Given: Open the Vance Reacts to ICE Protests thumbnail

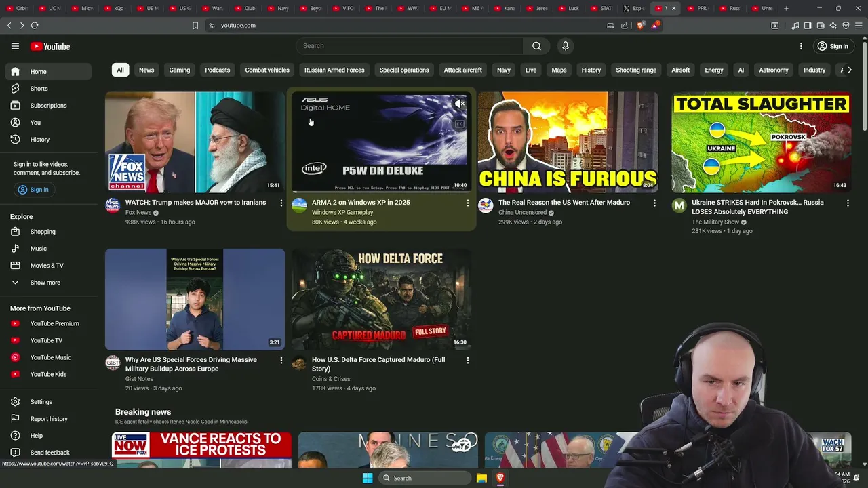Looking at the screenshot, I should point(201,450).
